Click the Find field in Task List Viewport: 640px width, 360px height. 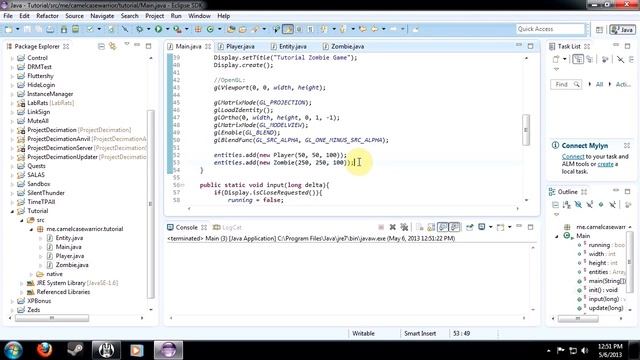point(566,84)
